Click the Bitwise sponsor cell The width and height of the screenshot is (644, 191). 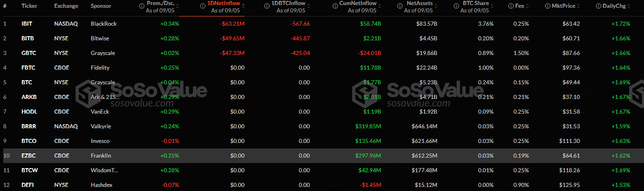pos(100,38)
